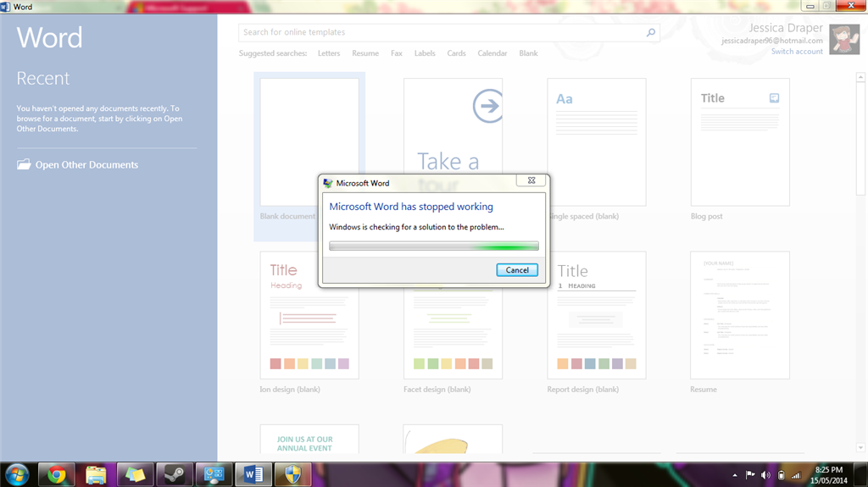Viewport: 868px width, 487px height.
Task: Select the Resume suggested search
Action: pos(365,53)
